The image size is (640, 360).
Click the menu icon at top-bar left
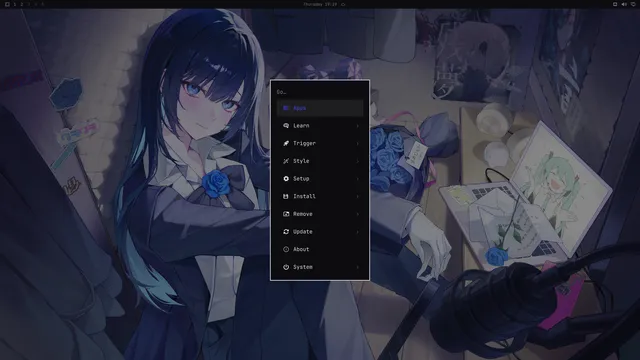(x=7, y=4)
